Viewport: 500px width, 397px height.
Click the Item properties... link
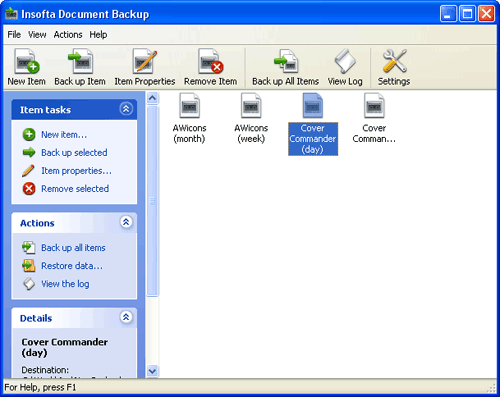[x=76, y=171]
